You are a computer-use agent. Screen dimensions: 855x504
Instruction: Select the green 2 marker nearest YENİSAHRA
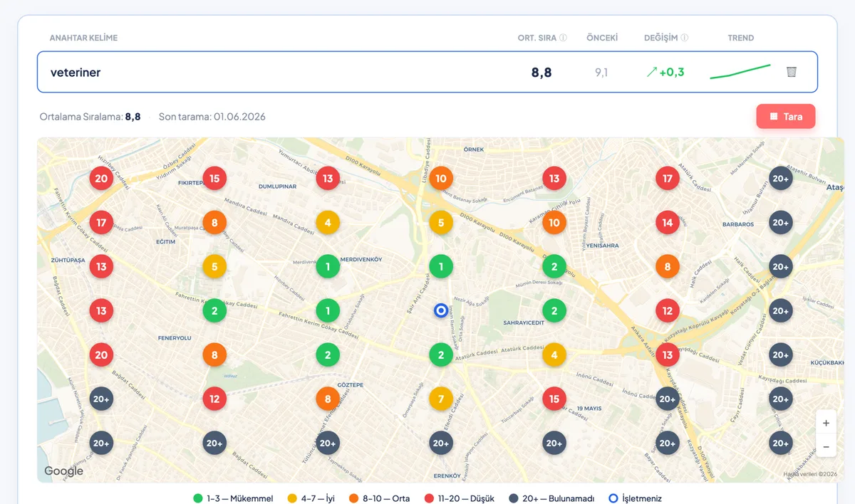[x=554, y=266]
